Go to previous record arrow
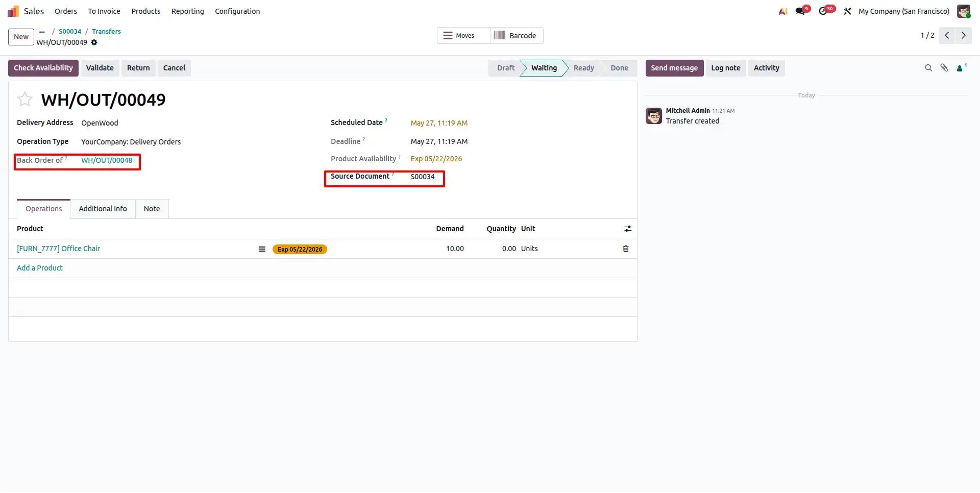The width and height of the screenshot is (980, 493). tap(947, 36)
